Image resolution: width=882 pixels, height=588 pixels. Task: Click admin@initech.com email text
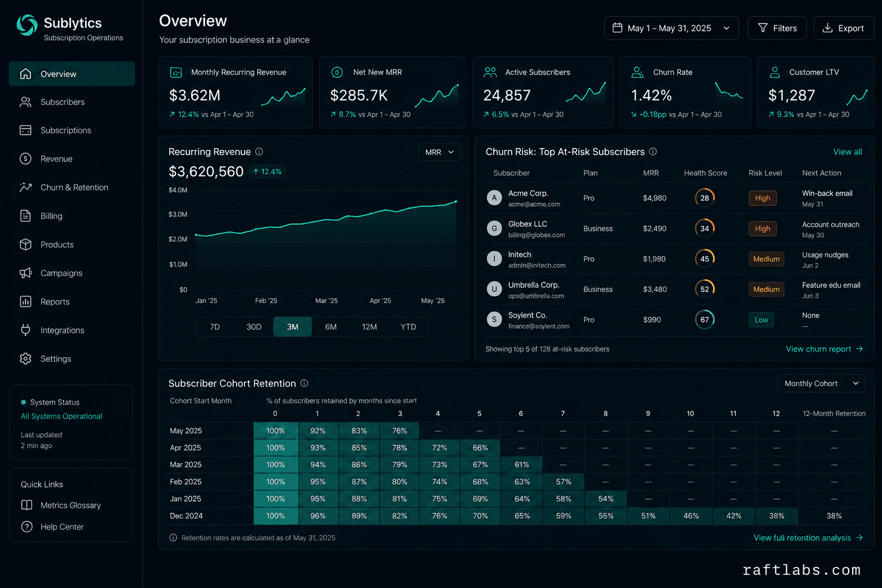click(537, 265)
